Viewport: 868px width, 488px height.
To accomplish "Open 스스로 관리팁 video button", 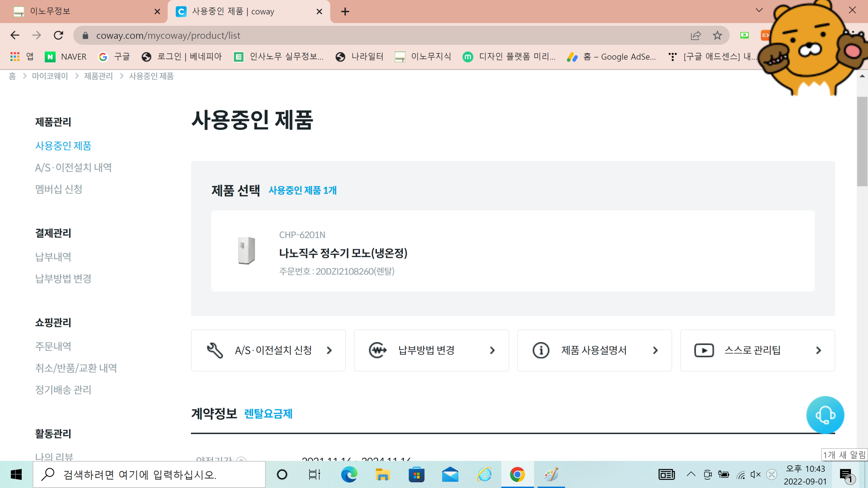I will 757,350.
